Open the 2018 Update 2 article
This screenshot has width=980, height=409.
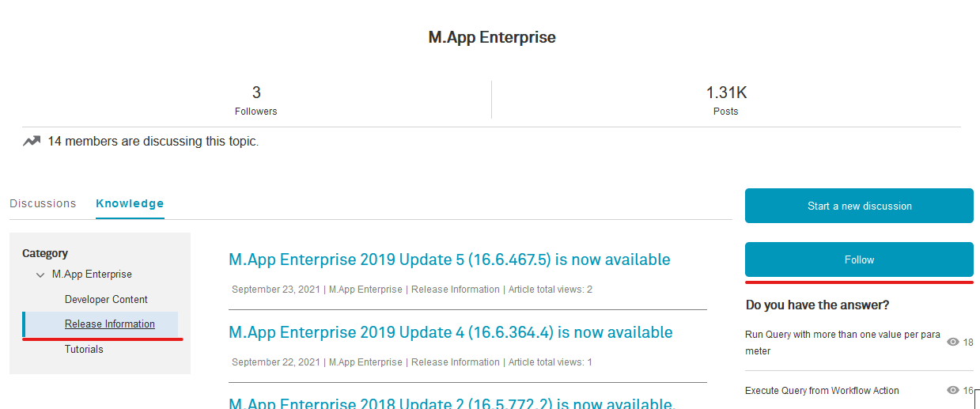pos(451,403)
